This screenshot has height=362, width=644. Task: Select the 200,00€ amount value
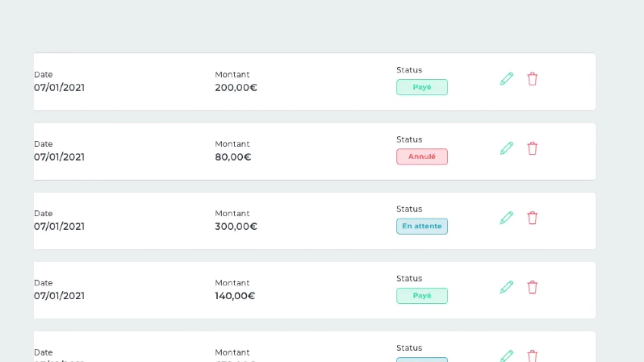236,88
